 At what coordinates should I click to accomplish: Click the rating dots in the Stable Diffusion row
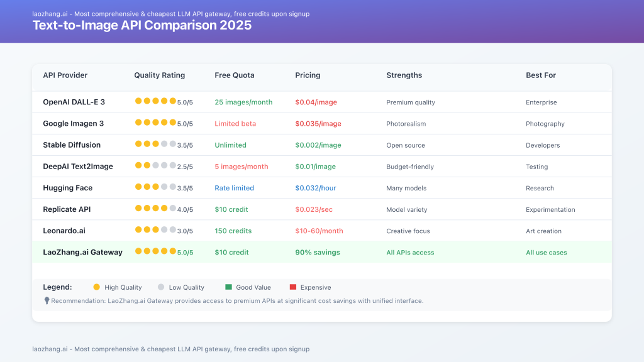tap(155, 144)
